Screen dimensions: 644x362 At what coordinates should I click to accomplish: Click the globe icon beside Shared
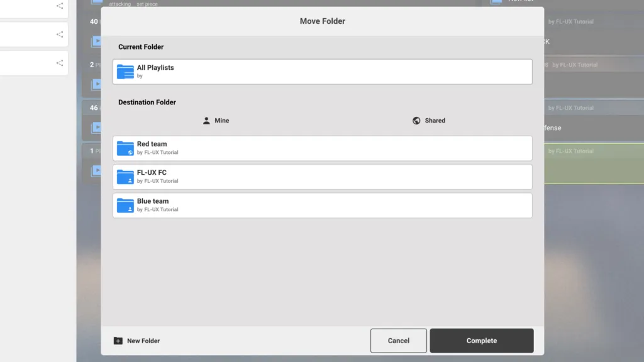[x=416, y=120]
